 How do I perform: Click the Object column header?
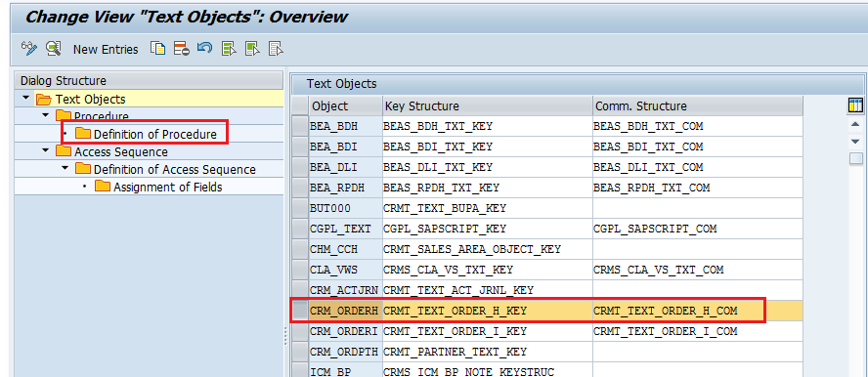tap(345, 105)
